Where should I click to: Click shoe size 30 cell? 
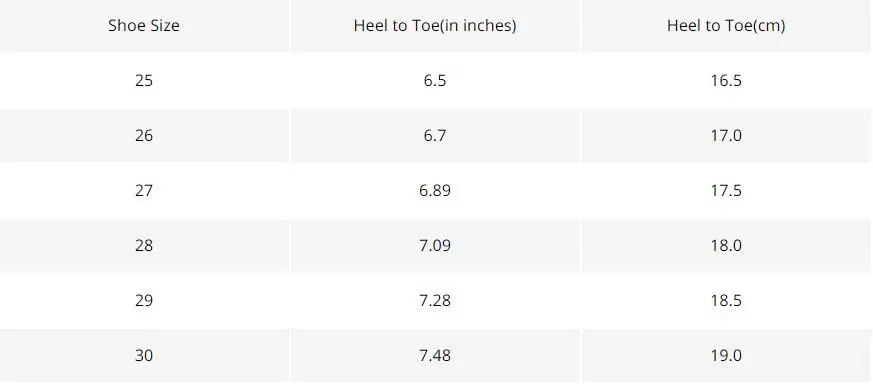pos(144,356)
